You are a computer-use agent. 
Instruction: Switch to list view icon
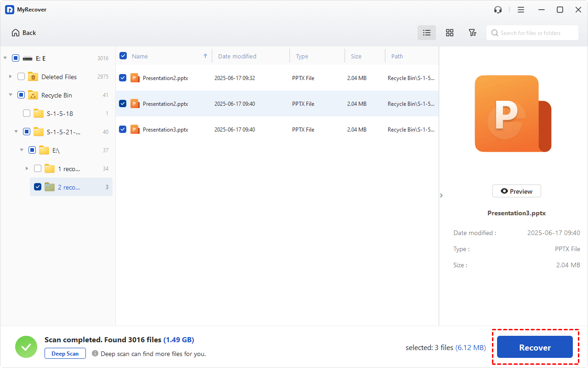(x=427, y=33)
